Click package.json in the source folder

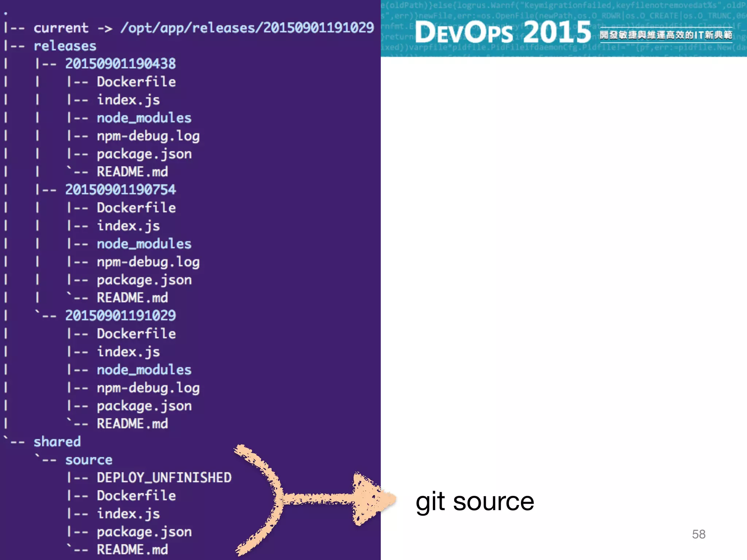coord(144,532)
